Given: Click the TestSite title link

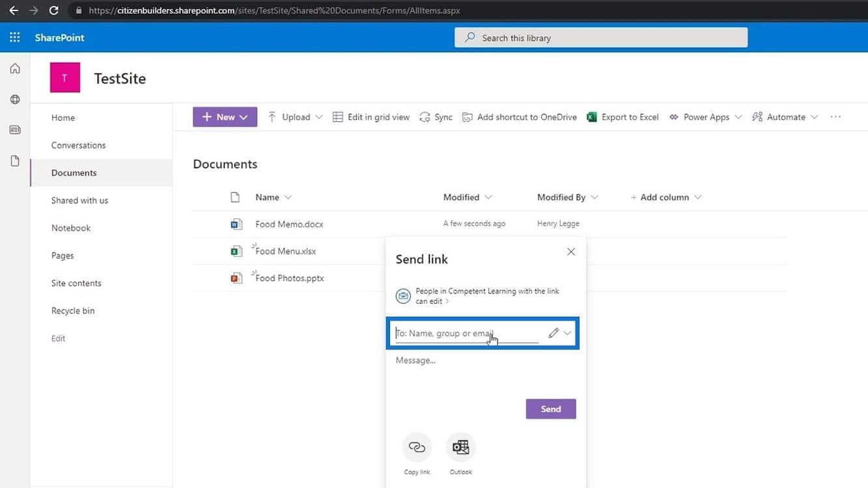Looking at the screenshot, I should (x=120, y=78).
